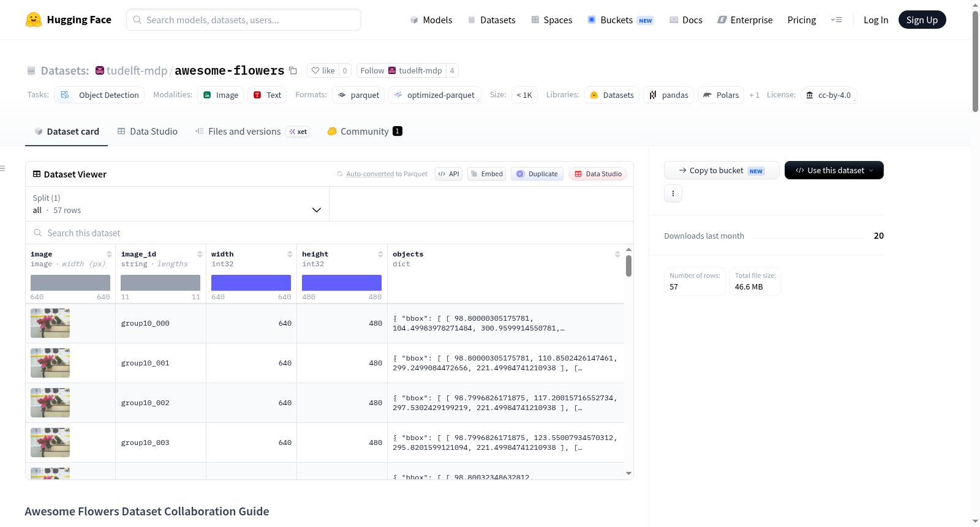Open the more options three-dot button

tap(673, 193)
